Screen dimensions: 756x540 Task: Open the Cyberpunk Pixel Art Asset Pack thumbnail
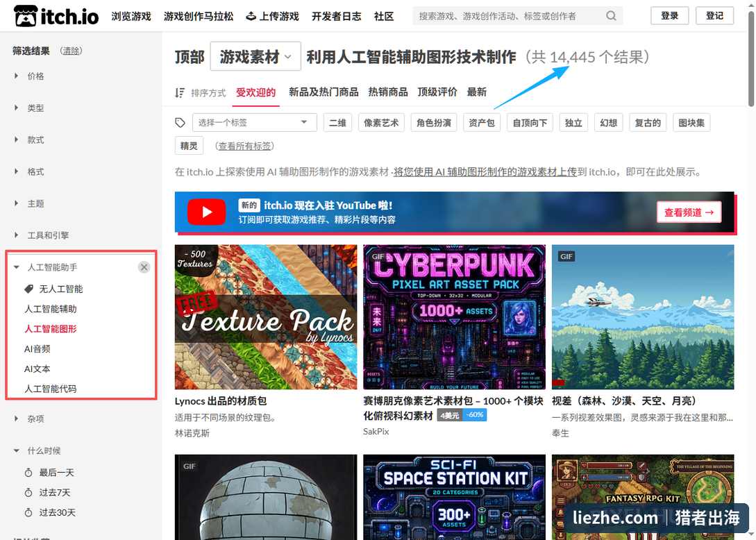pyautogui.click(x=454, y=317)
